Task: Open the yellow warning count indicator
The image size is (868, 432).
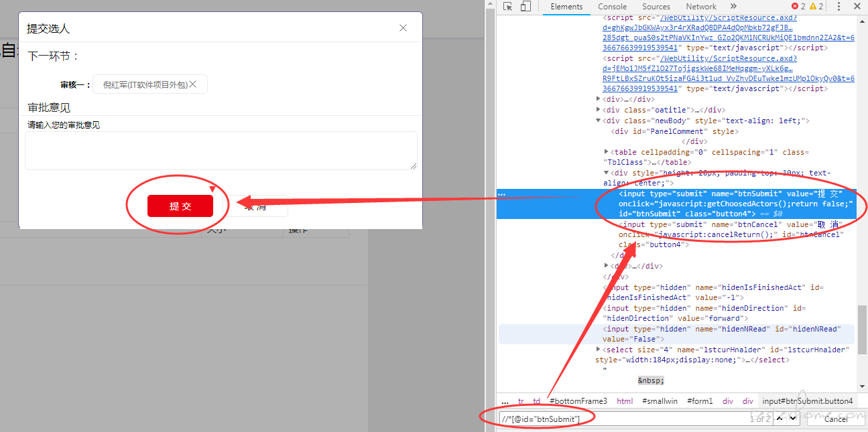Action: tap(816, 7)
